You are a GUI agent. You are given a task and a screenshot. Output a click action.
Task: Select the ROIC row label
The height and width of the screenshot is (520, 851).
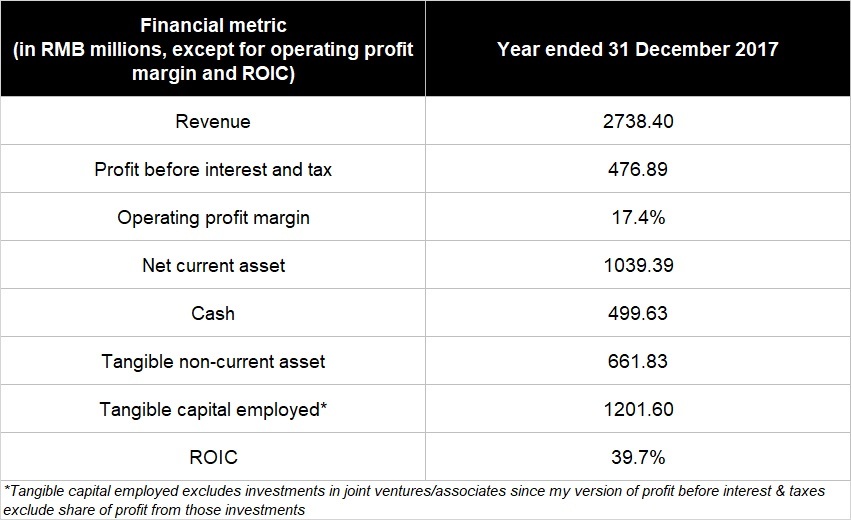(x=212, y=458)
